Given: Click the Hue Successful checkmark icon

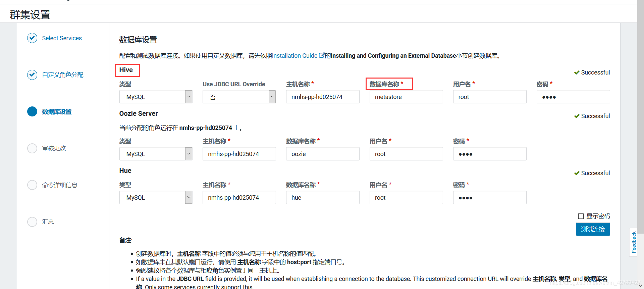Looking at the screenshot, I should [577, 173].
